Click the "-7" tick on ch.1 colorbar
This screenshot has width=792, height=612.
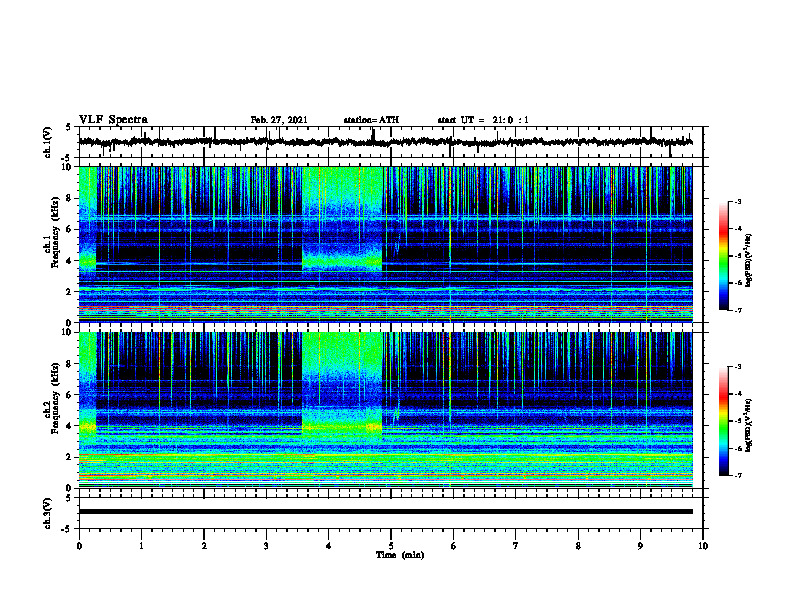pos(738,310)
